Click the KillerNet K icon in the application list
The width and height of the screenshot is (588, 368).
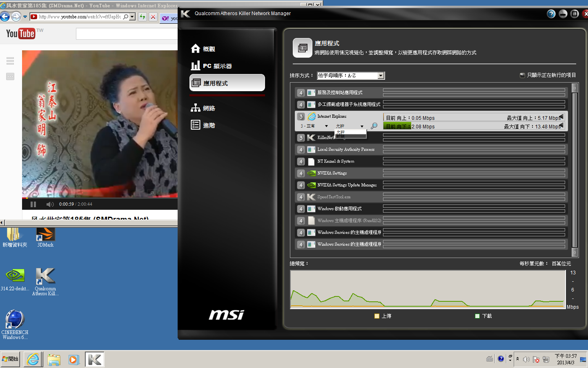311,138
